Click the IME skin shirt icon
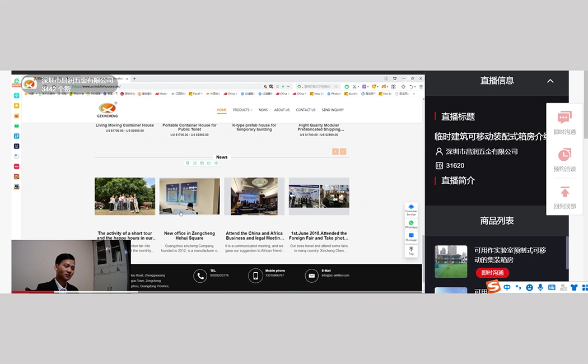 click(574, 287)
